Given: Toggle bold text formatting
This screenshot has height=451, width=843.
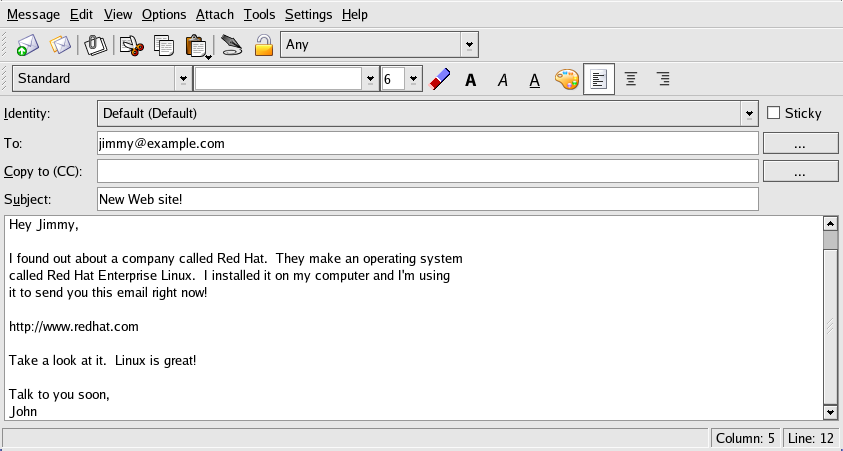Looking at the screenshot, I should click(x=471, y=79).
